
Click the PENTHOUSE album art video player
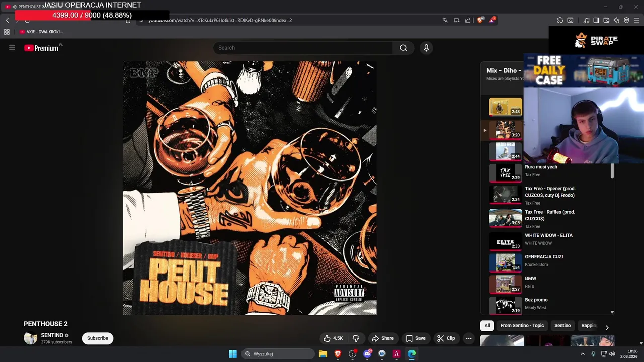pos(250,188)
